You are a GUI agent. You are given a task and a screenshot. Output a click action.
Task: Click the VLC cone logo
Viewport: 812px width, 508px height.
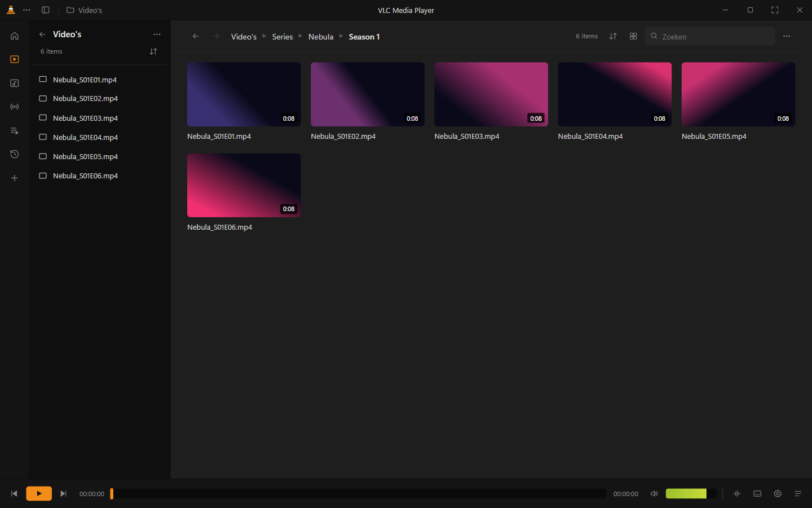11,10
